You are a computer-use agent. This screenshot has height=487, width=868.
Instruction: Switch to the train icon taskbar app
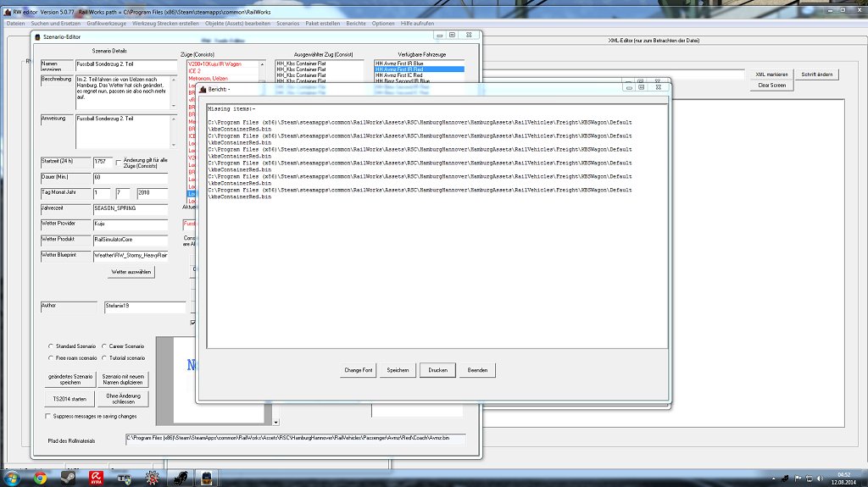coord(207,478)
